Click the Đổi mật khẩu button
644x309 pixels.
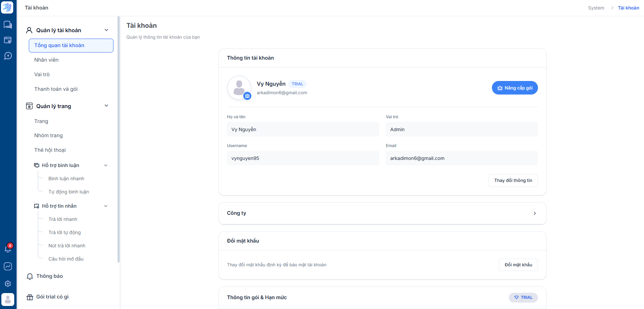[518, 265]
